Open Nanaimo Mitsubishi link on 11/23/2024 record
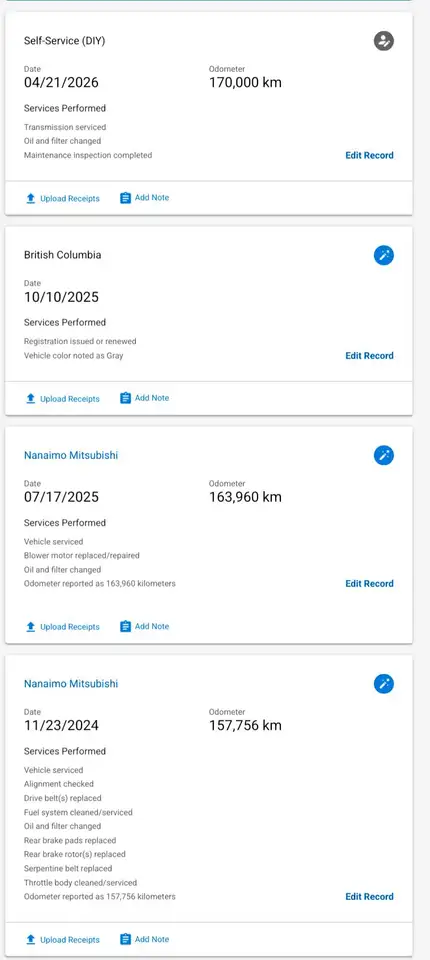The width and height of the screenshot is (430, 960). coord(71,683)
